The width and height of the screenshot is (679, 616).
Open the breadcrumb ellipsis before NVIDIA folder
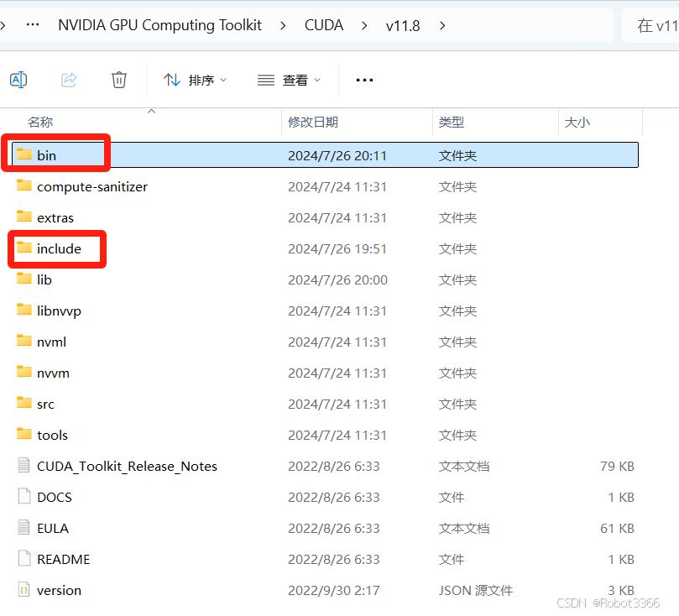32,24
